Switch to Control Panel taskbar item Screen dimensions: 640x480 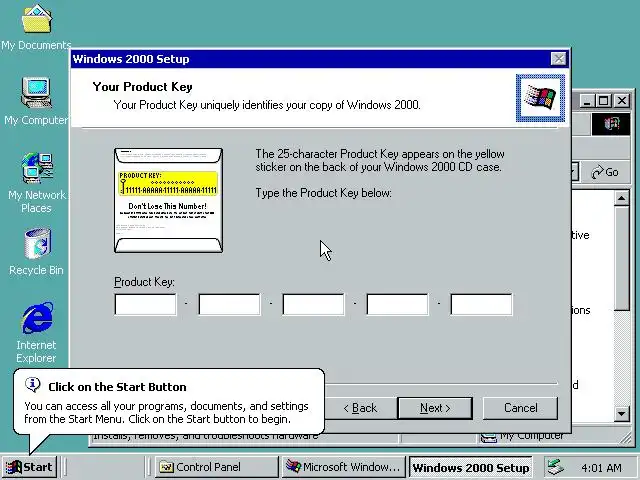(216, 467)
